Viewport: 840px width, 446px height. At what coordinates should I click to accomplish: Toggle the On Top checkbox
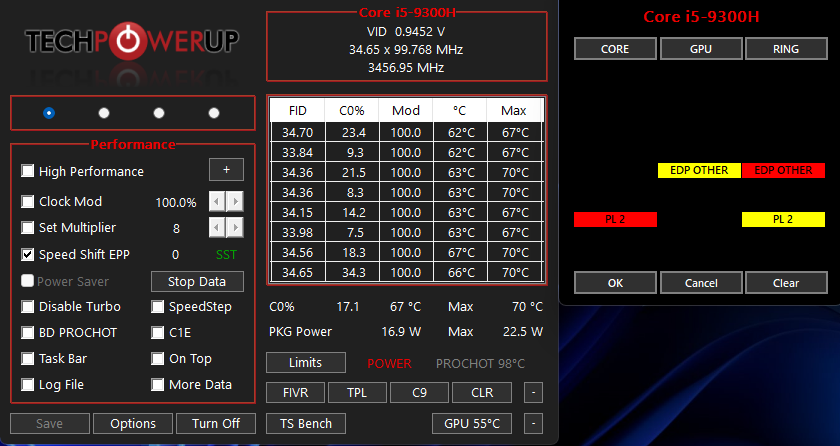tap(158, 359)
